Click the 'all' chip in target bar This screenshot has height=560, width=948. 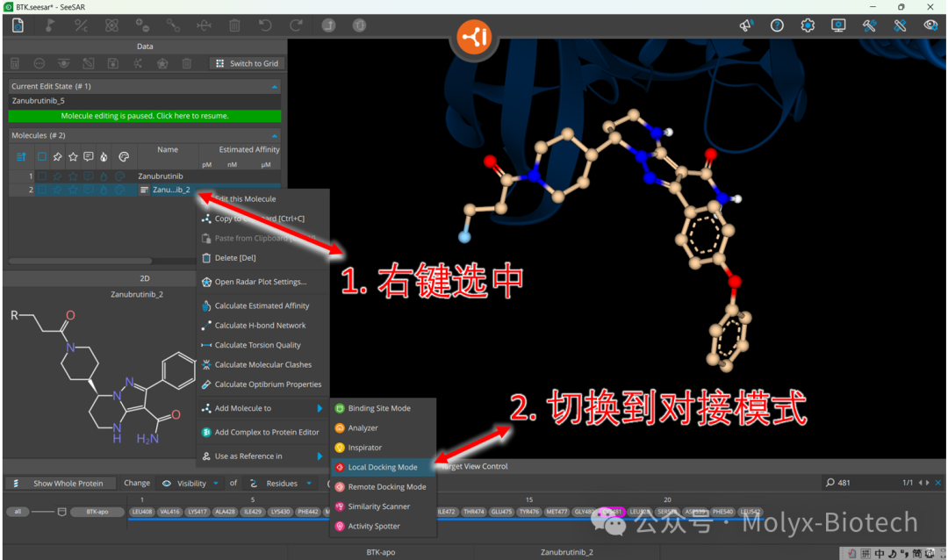[x=18, y=512]
